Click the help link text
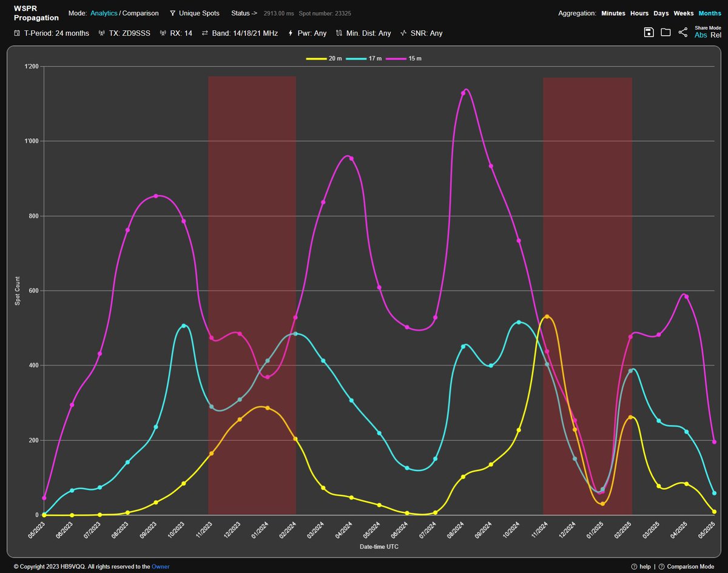 (x=644, y=567)
